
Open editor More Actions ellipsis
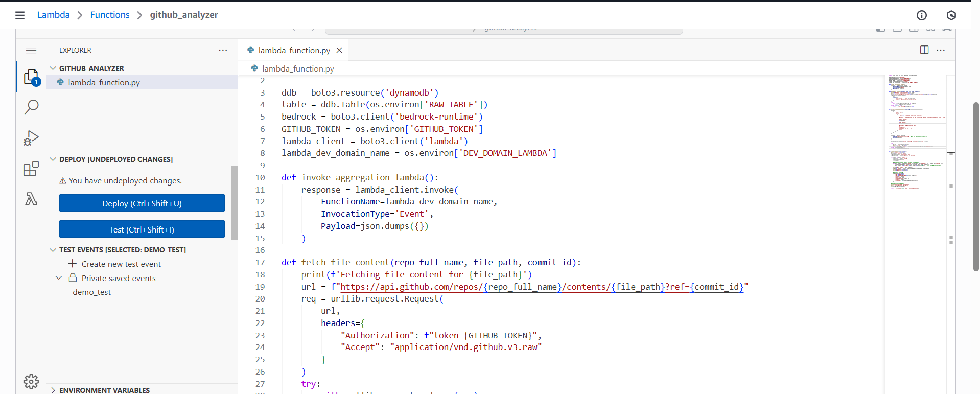941,50
